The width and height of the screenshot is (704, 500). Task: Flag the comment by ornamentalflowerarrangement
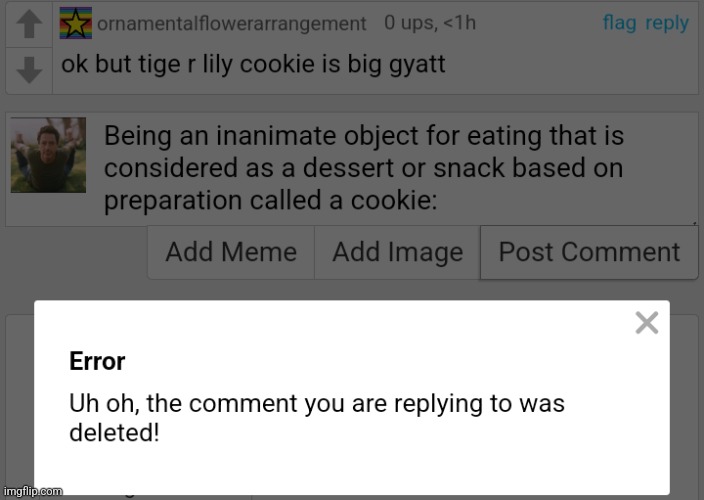(619, 23)
